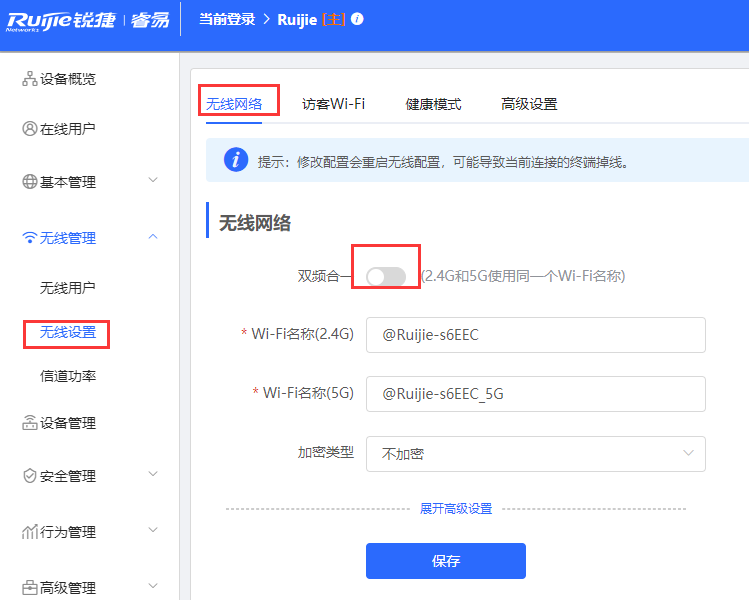Viewport: 749px width, 600px height.
Task: Collapse the 无线管理 menu chevron
Action: [153, 237]
